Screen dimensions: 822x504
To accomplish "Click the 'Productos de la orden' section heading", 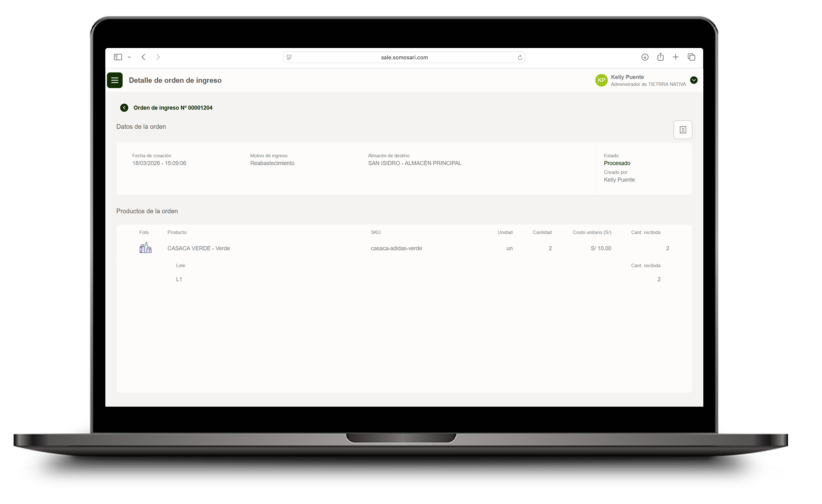I will (x=147, y=211).
